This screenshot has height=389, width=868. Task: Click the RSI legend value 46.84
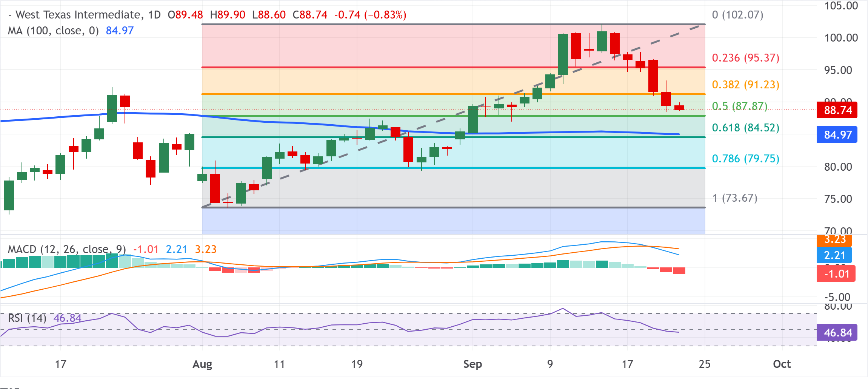[x=68, y=318]
